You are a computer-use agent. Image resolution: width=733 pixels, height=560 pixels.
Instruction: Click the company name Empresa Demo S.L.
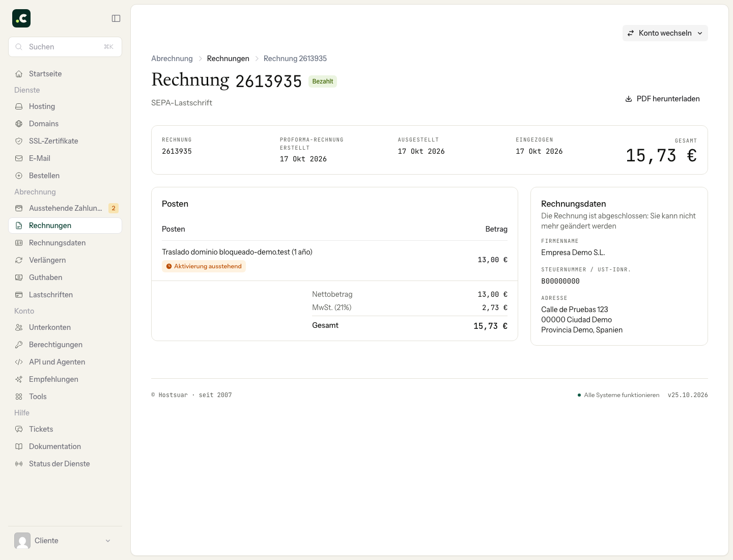[573, 253]
